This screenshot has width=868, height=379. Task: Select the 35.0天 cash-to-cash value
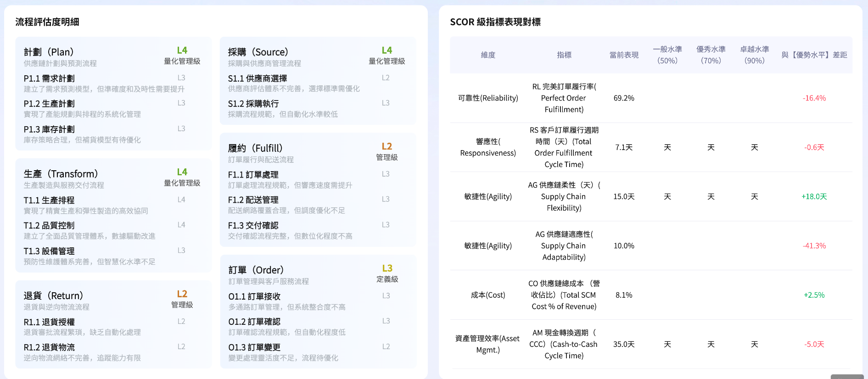pos(624,344)
